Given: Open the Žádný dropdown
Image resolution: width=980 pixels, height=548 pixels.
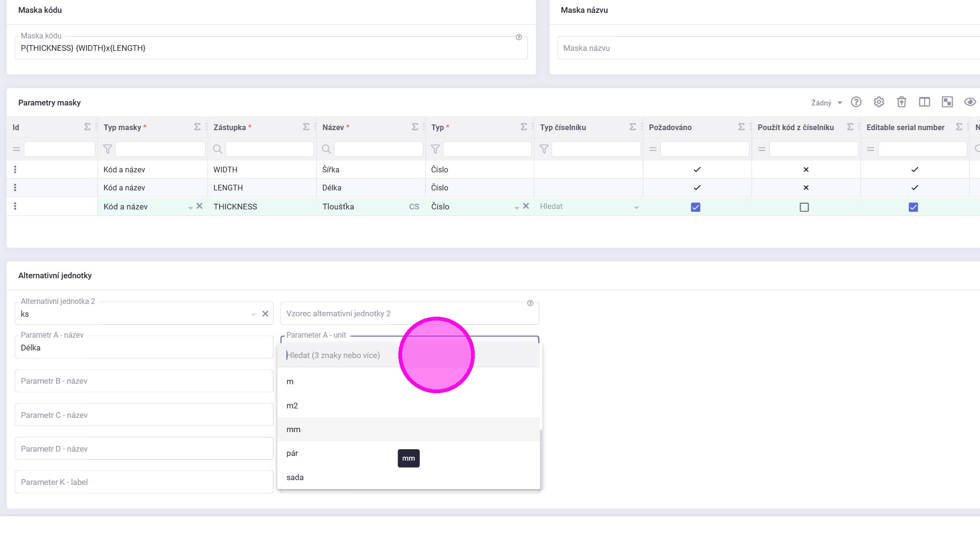Looking at the screenshot, I should coord(826,103).
